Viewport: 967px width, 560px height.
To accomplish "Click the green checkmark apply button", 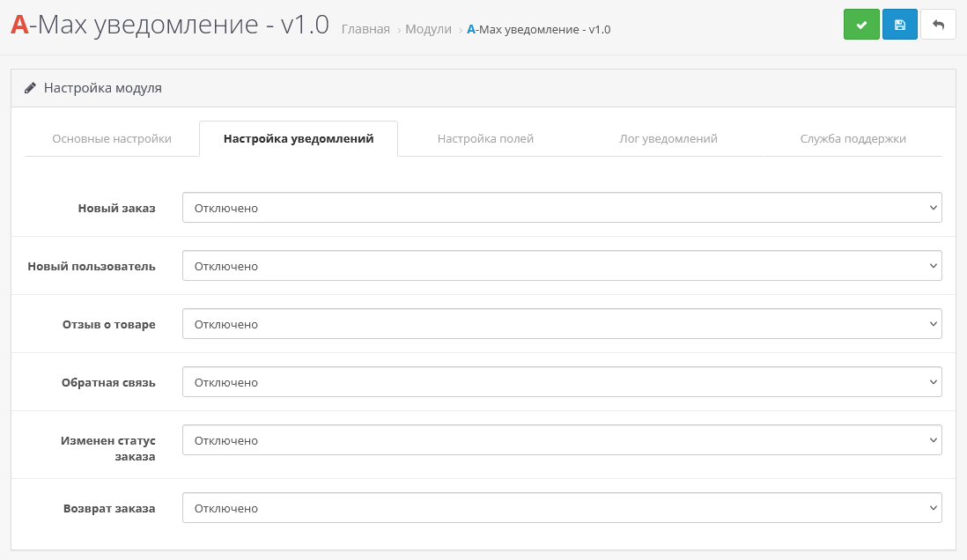I will coord(861,25).
